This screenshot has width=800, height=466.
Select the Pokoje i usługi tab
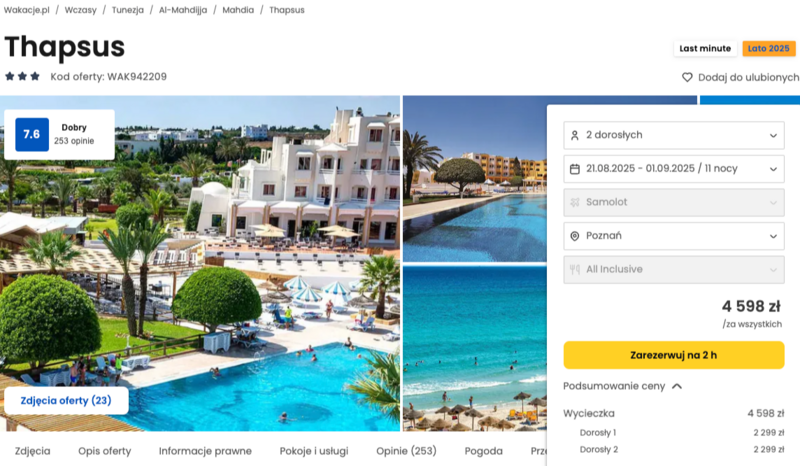click(314, 451)
